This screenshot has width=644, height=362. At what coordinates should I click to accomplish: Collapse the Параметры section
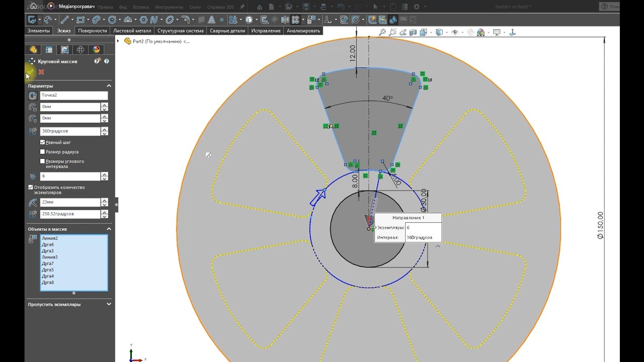[x=109, y=86]
